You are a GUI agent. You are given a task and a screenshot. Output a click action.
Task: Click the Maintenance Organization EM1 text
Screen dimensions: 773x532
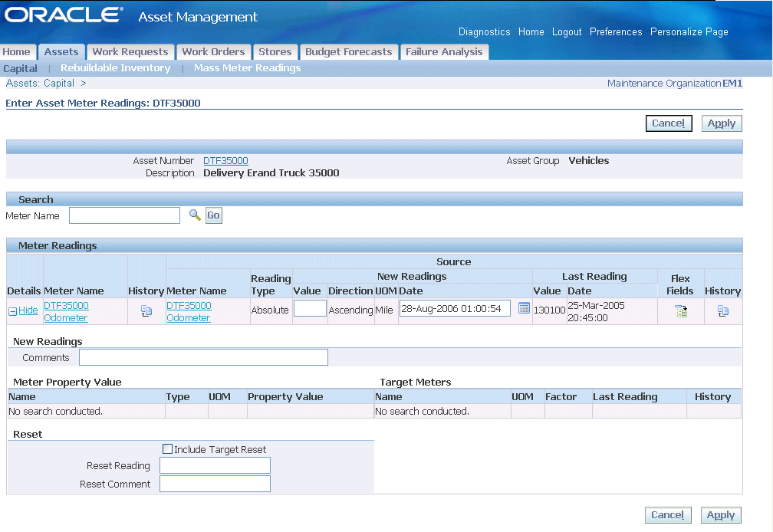[x=674, y=84]
